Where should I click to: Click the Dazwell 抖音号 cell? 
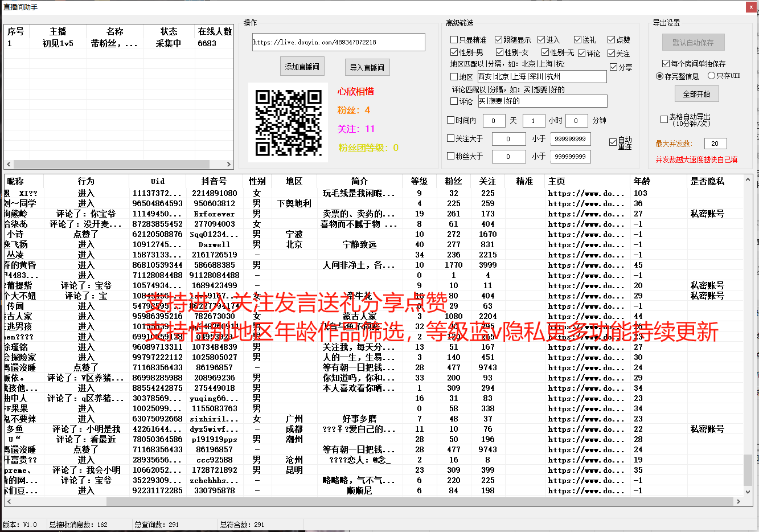coord(214,244)
